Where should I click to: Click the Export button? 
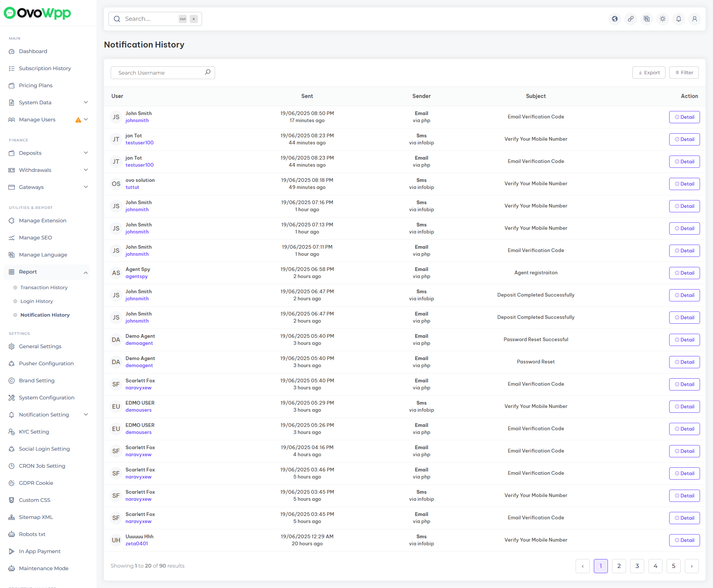coord(649,73)
